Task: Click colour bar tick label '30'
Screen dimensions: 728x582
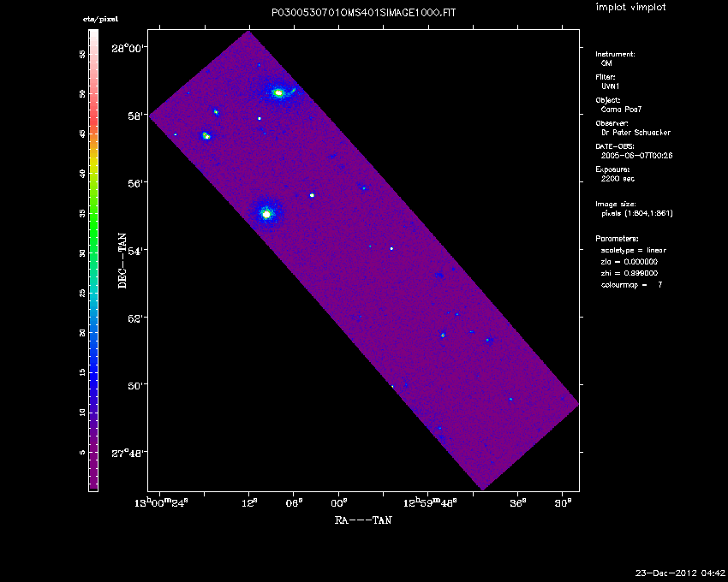Action: [82, 253]
